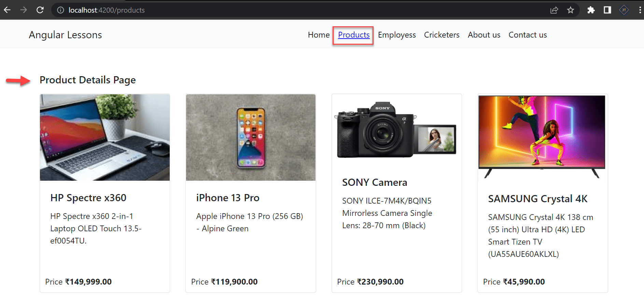Screen dimensions: 644x303
Task: Open the Chrome three-dot menu
Action: click(640, 10)
